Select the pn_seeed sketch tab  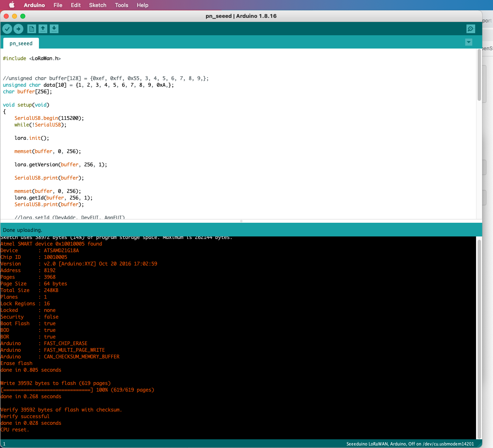[x=21, y=43]
